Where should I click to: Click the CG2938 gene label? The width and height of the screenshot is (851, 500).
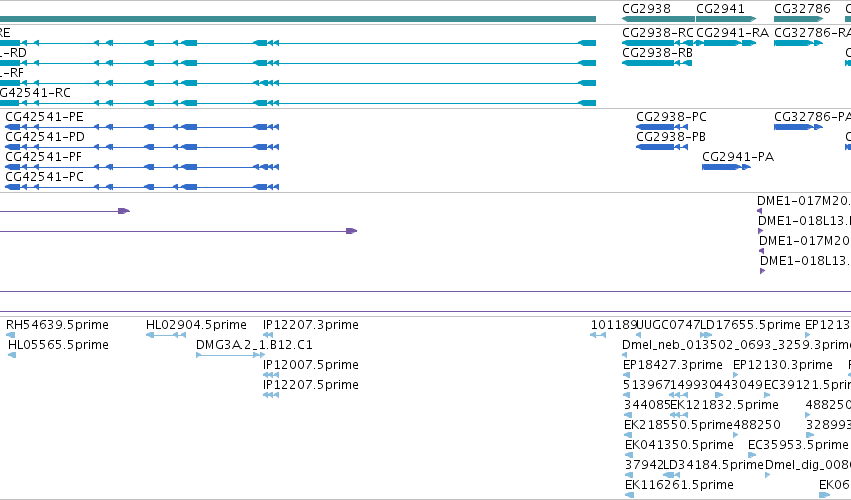(646, 9)
